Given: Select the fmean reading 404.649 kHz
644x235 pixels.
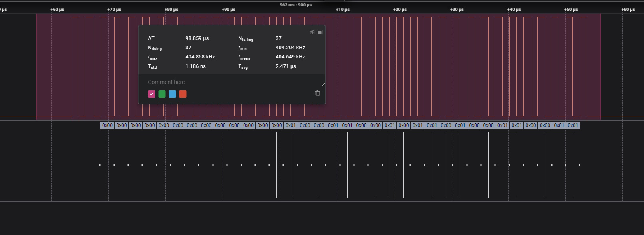Looking at the screenshot, I should point(290,57).
